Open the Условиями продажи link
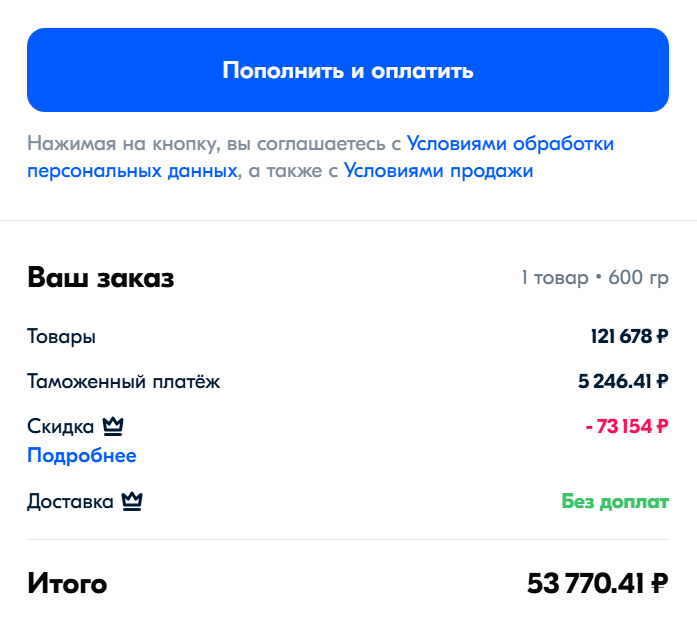The image size is (697, 630). [438, 171]
